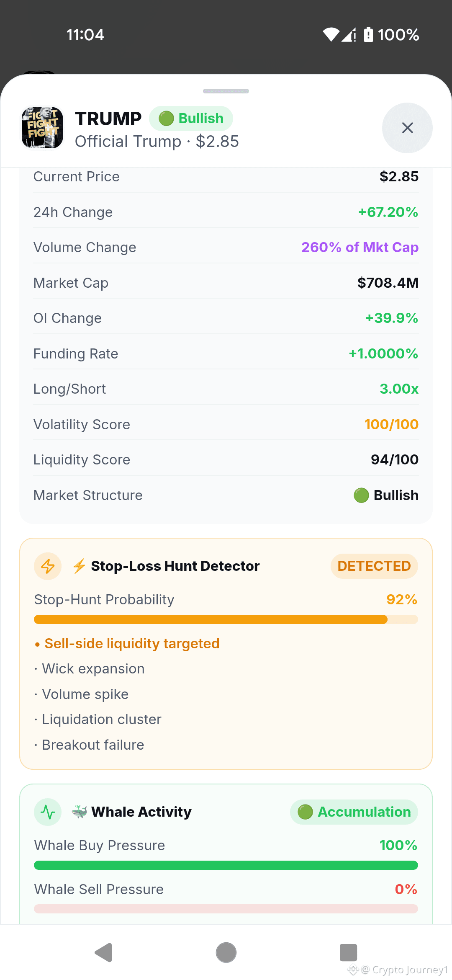Select the Volume Change 260% of Mkt Cap value
This screenshot has height=980, width=452.
pos(360,248)
